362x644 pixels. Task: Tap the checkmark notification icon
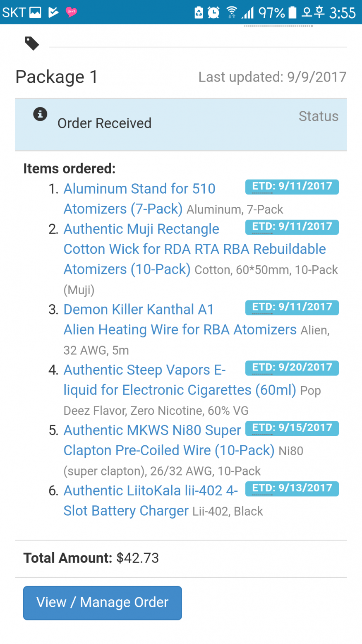coord(53,12)
